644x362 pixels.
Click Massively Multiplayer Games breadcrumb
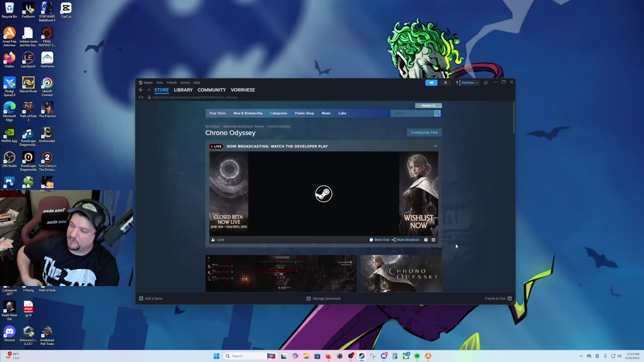point(244,126)
